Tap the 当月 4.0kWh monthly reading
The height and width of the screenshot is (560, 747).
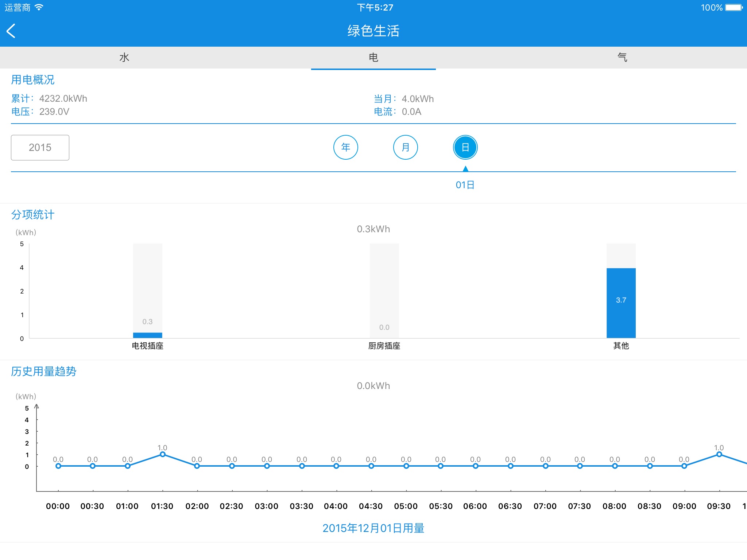coord(404,99)
